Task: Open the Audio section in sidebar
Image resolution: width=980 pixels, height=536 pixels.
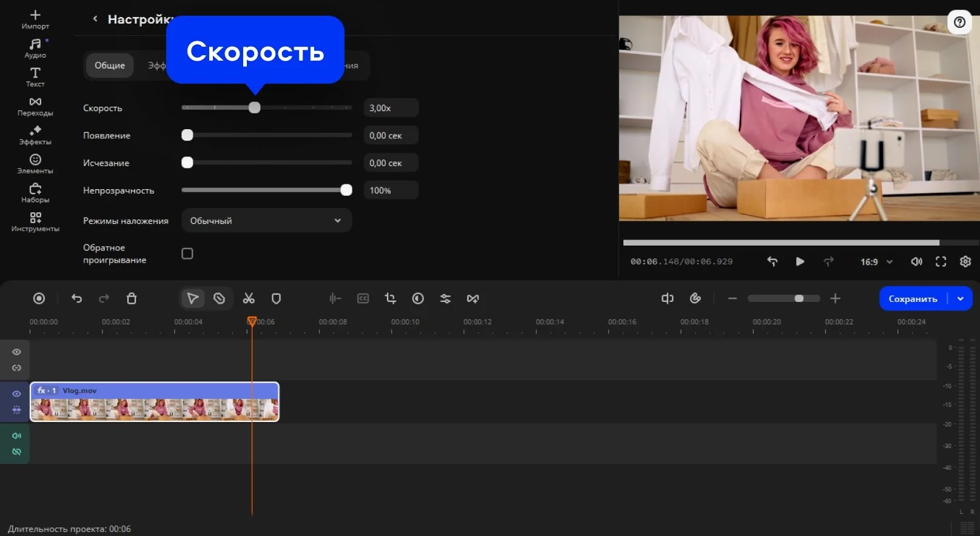Action: tap(35, 48)
